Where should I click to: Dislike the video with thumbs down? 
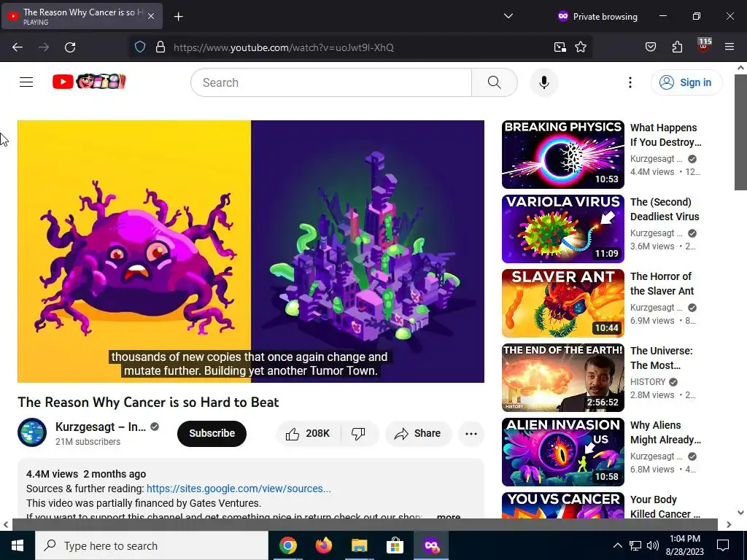358,433
